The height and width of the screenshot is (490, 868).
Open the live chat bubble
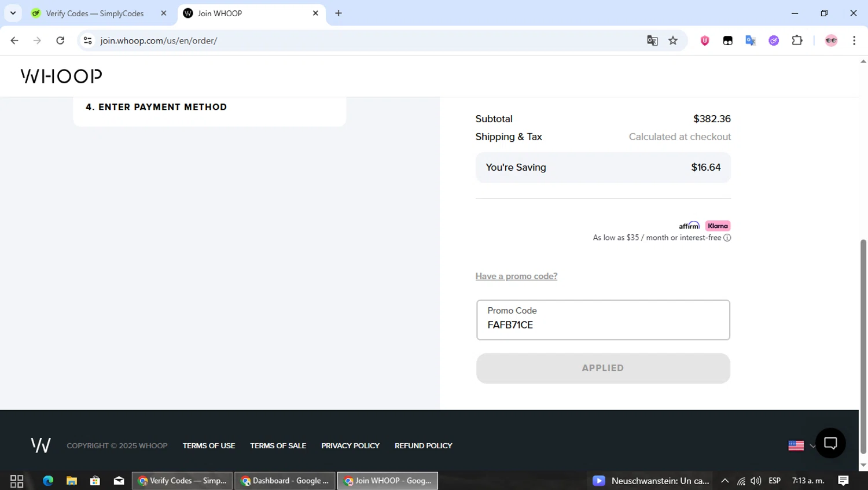[x=830, y=444]
